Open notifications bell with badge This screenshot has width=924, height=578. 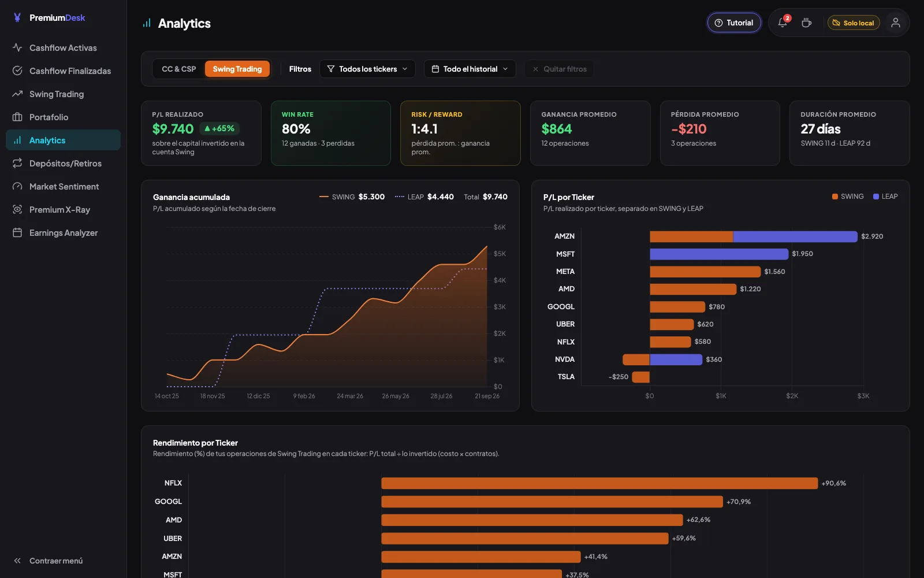(783, 23)
